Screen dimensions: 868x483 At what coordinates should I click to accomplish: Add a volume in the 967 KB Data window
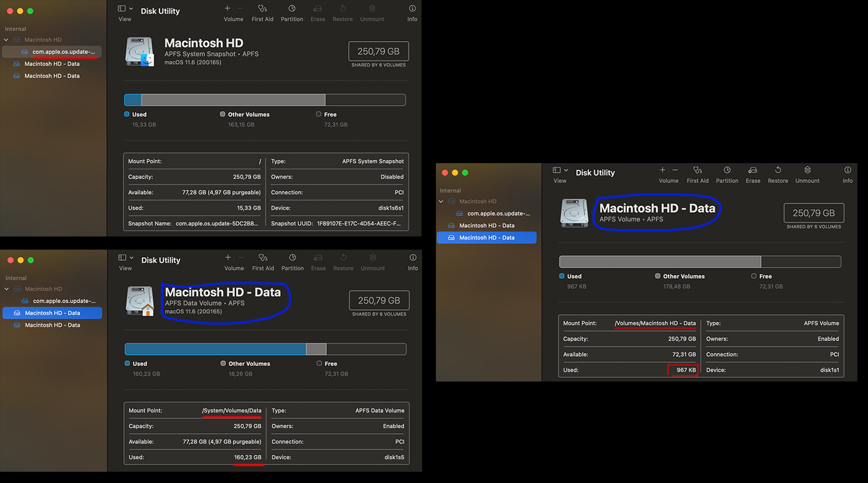663,170
